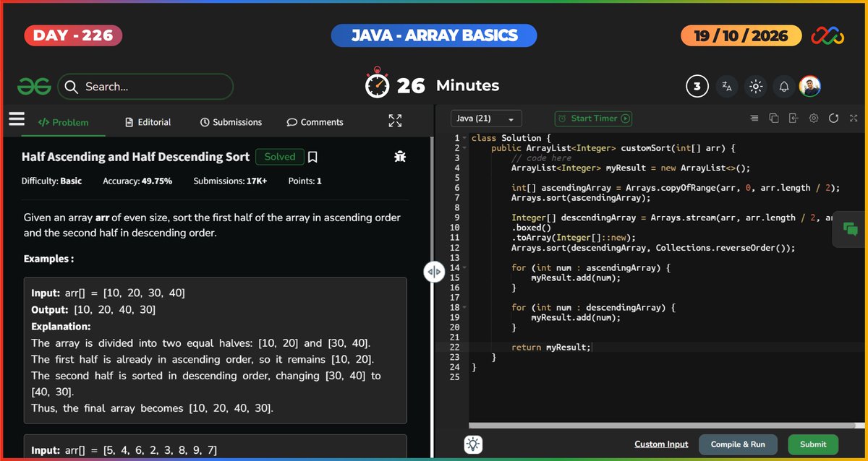Open the hamburger sidebar menu
Viewport: 868px width, 461px height.
coord(17,119)
